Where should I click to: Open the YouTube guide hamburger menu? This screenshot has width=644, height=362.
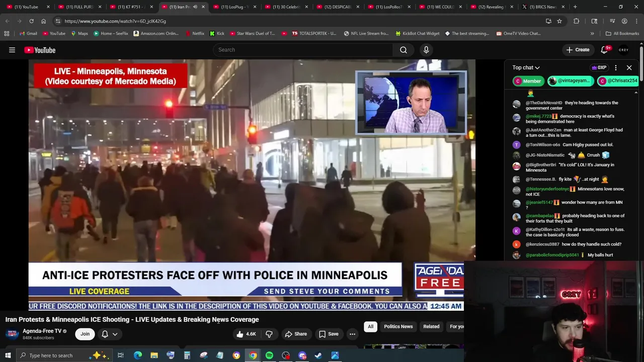12,50
